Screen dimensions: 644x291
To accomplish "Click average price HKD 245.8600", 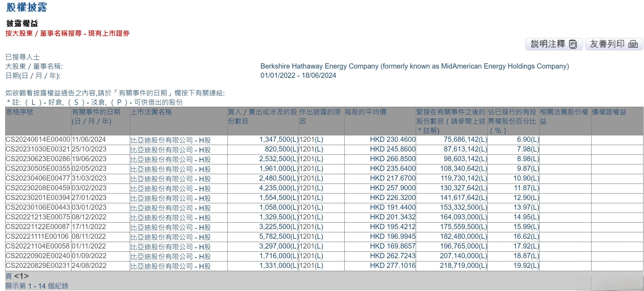I will click(x=393, y=149).
